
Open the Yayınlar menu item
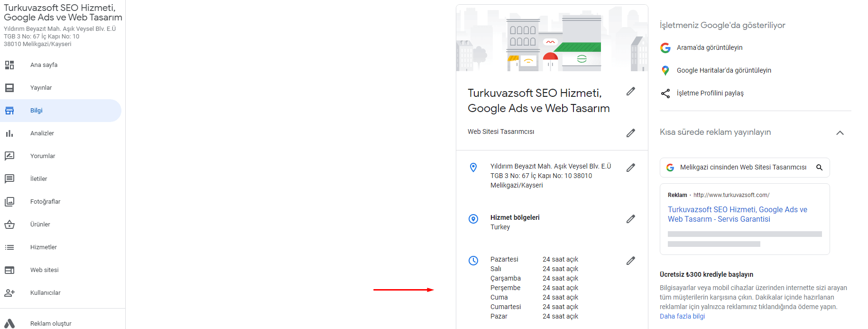41,88
